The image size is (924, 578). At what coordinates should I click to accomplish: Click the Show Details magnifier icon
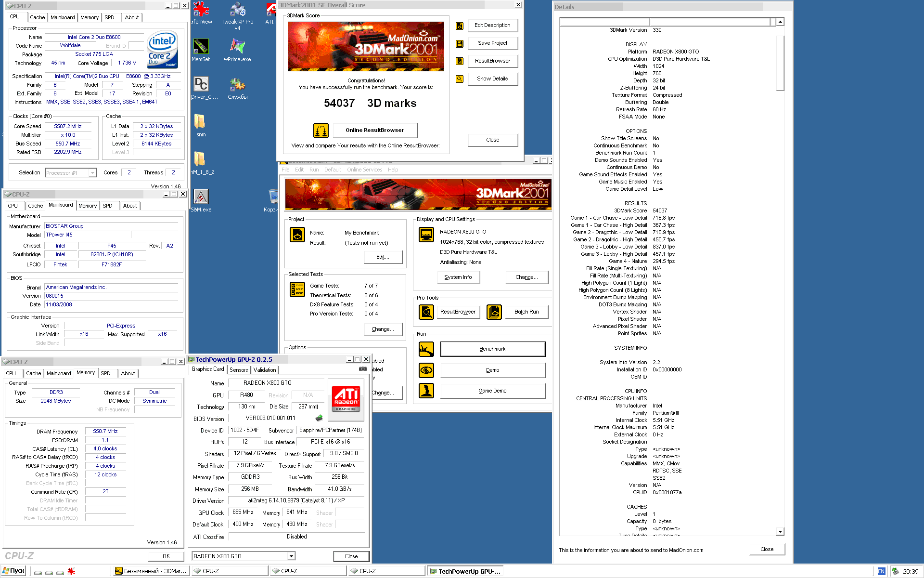click(x=460, y=79)
